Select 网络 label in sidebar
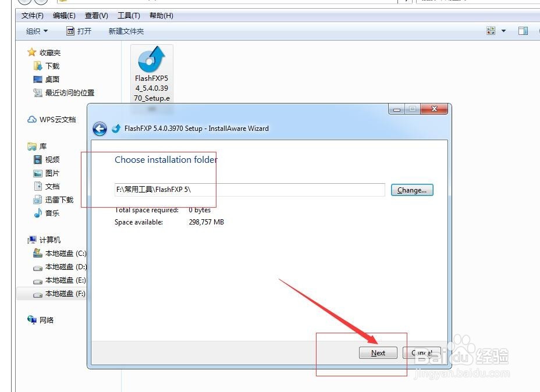The image size is (540, 392). point(47,320)
